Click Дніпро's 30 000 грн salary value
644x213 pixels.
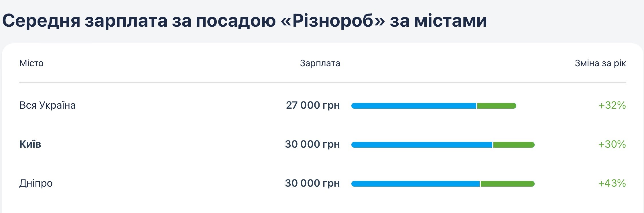312,183
